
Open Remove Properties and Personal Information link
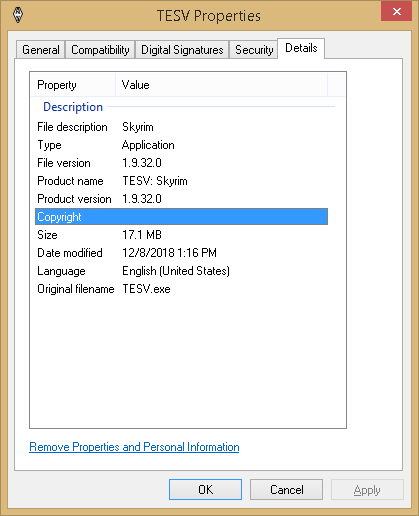(x=134, y=447)
